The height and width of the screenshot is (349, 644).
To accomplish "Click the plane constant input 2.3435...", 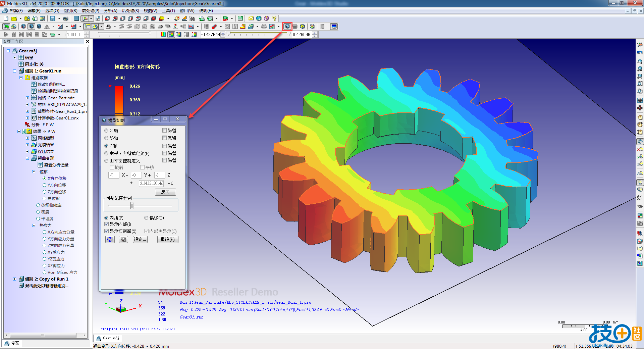I will click(x=152, y=183).
